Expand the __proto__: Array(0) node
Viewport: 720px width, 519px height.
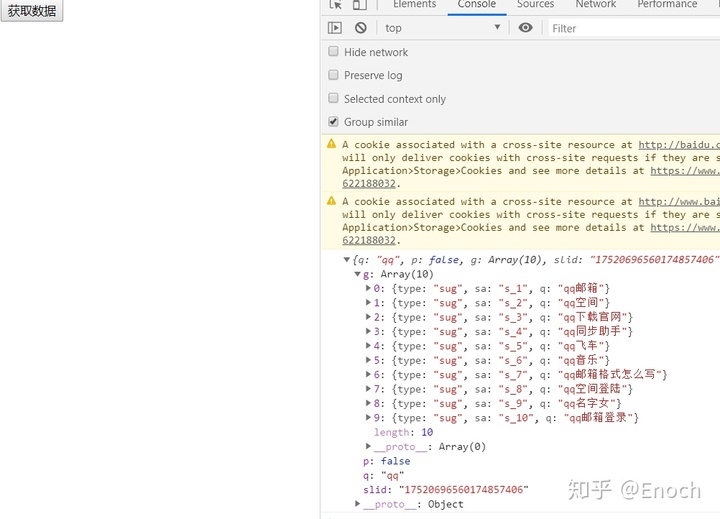[368, 446]
